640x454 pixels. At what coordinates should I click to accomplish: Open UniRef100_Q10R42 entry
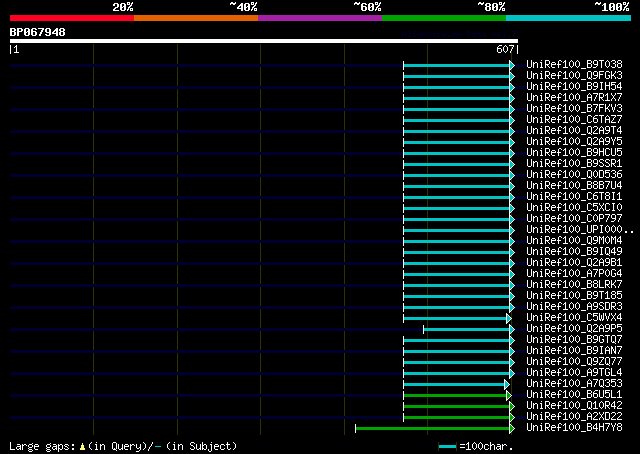point(574,406)
